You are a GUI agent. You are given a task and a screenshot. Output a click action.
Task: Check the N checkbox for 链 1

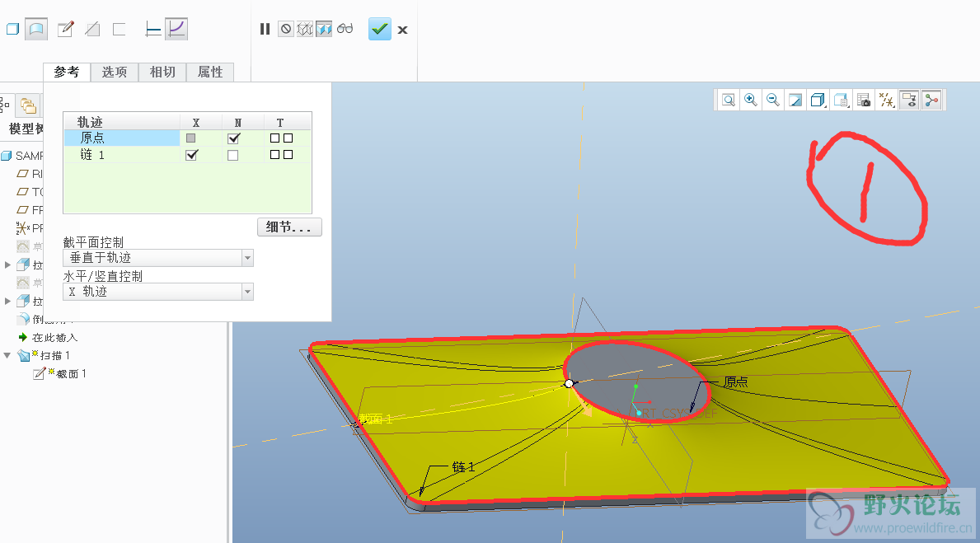[233, 155]
